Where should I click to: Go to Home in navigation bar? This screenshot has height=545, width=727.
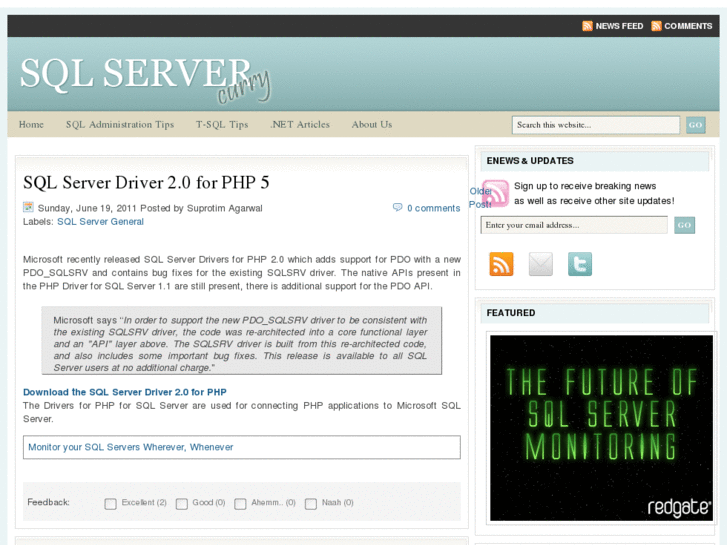pyautogui.click(x=31, y=124)
